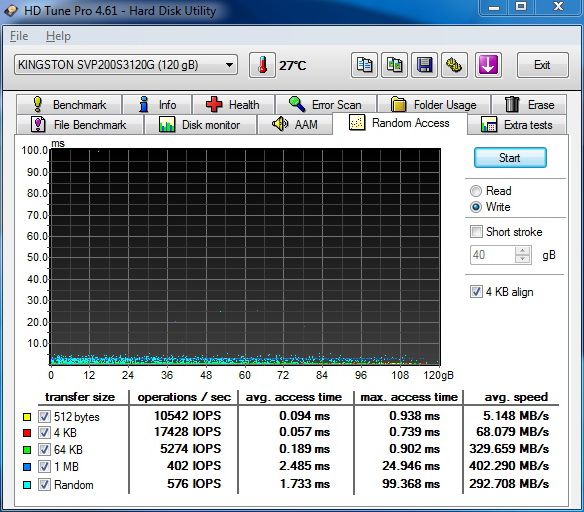Uncheck the Random transfer size
Viewport: 584px width, 512px height.
(x=44, y=484)
